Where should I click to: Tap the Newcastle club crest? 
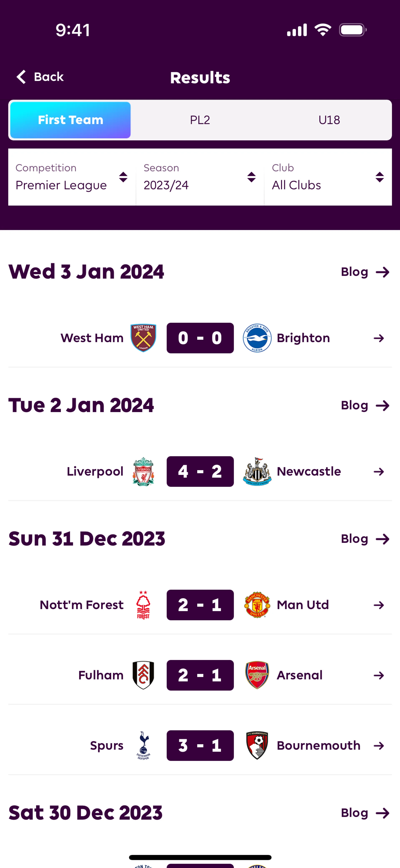257,471
